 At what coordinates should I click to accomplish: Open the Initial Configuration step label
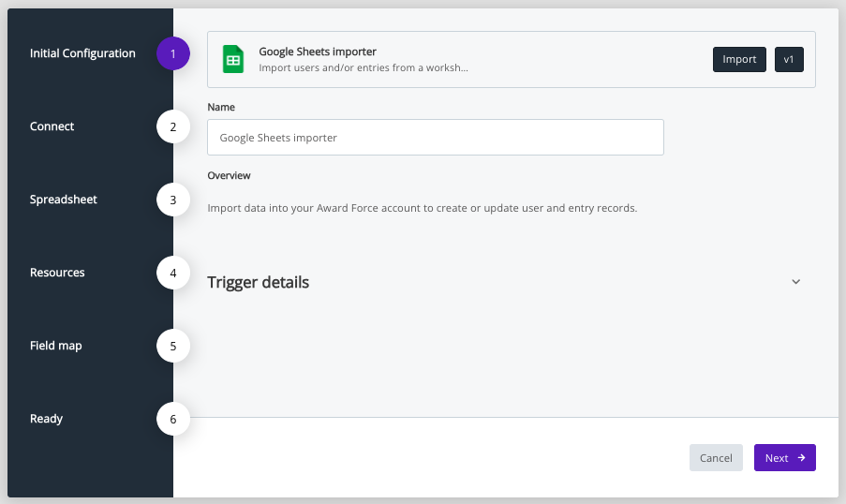[x=82, y=53]
